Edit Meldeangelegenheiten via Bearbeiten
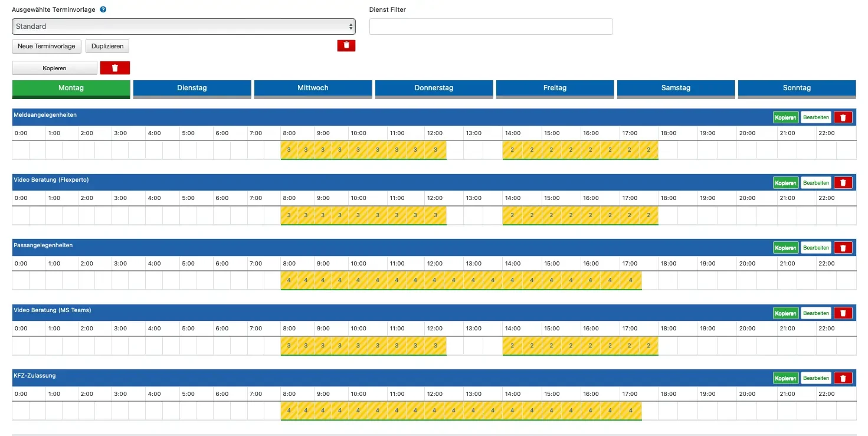The image size is (868, 436). 815,117
